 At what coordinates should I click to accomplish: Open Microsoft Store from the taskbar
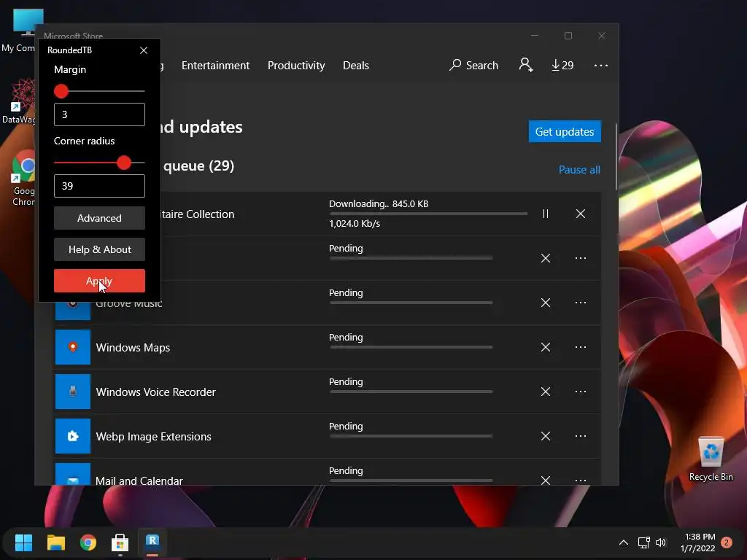coord(120,542)
